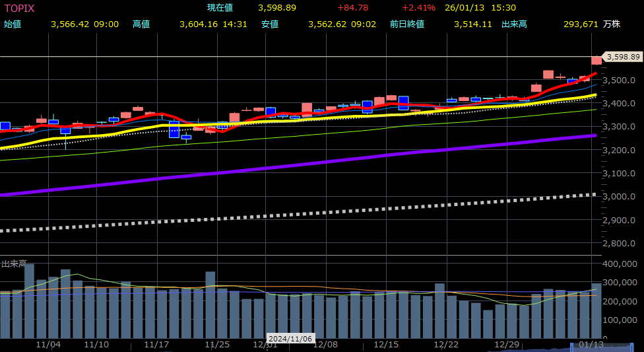This screenshot has width=644, height=352.
Task: Click the latest candlestick at chart's right edge
Action: [596, 60]
